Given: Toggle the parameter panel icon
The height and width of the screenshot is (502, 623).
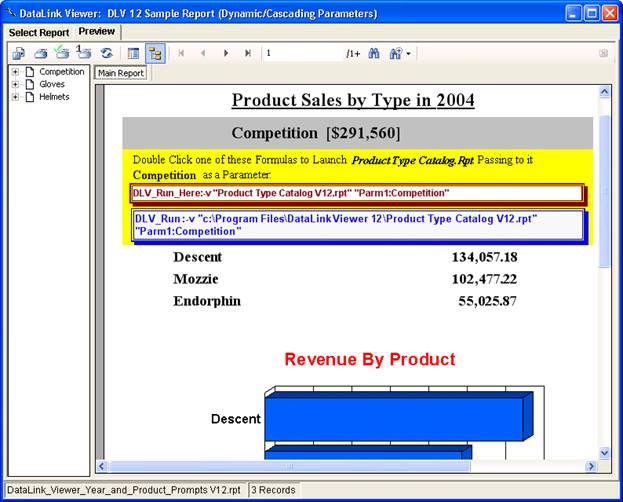Looking at the screenshot, I should pos(133,53).
